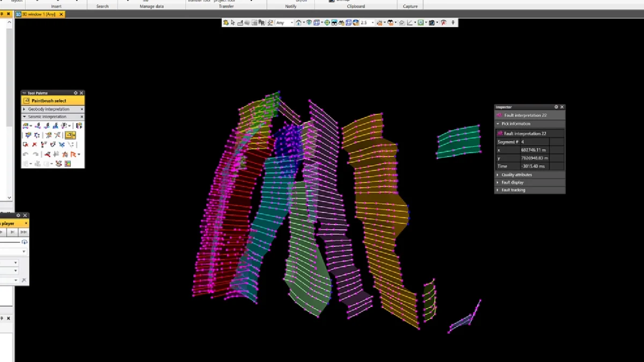Remove Geobody interpretation section with its x
This screenshot has height=362, width=644.
click(82, 109)
